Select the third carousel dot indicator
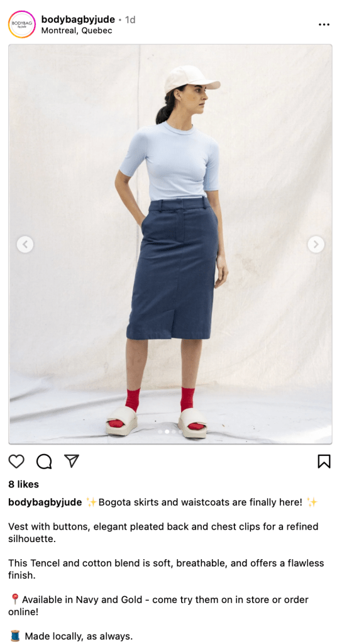Screen dimensions: 337x644 coord(174,431)
